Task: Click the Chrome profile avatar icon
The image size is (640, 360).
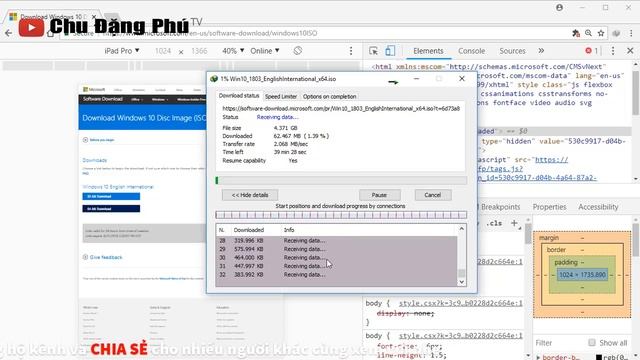Action: (x=560, y=8)
